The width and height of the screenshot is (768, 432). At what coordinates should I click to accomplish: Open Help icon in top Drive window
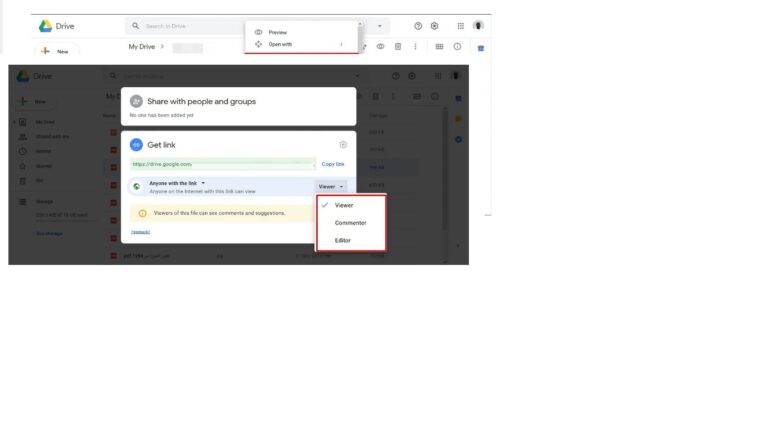tap(418, 26)
